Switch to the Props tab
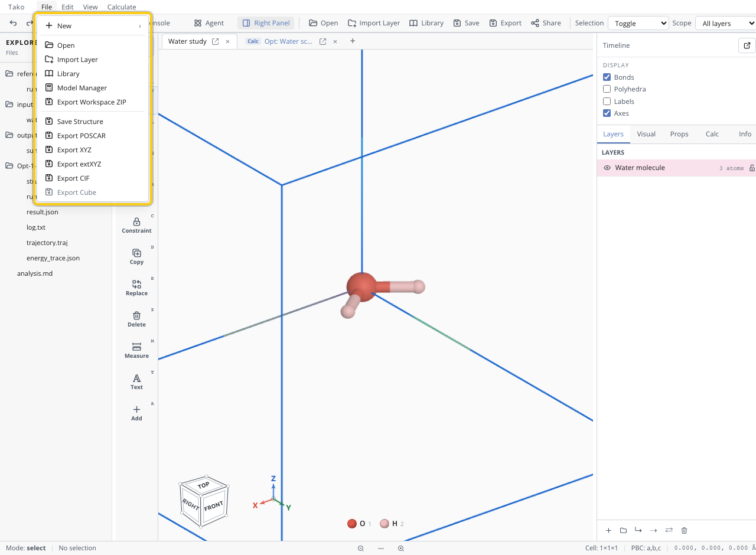This screenshot has height=555, width=756. coord(679,134)
